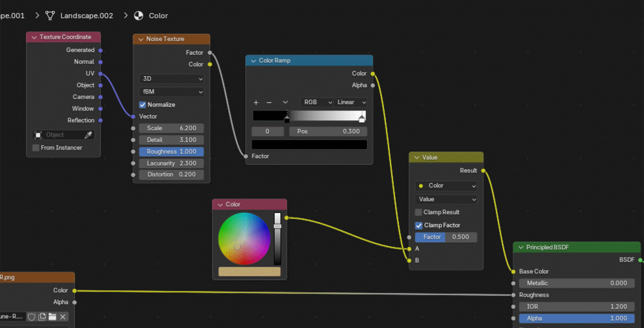The width and height of the screenshot is (644, 328).
Task: Collapse the Value mix node
Action: tap(417, 157)
